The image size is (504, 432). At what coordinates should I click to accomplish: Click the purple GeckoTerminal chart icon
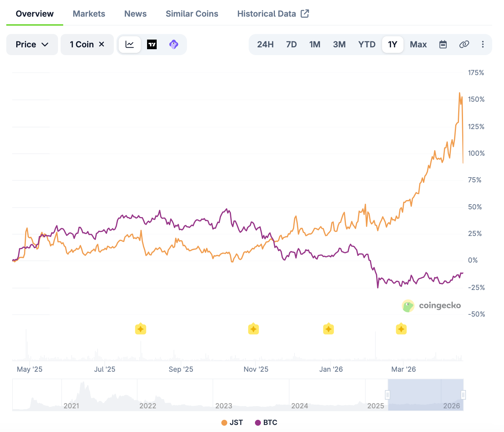click(x=174, y=44)
